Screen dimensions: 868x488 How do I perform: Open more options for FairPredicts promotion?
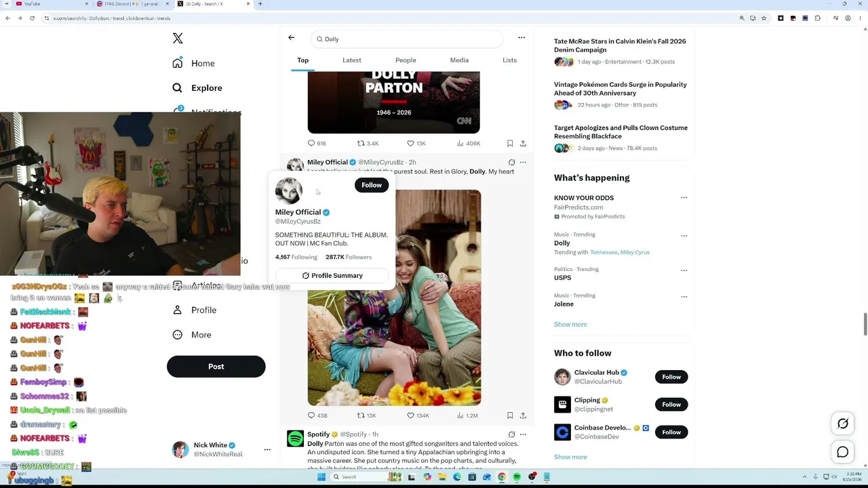pos(684,198)
